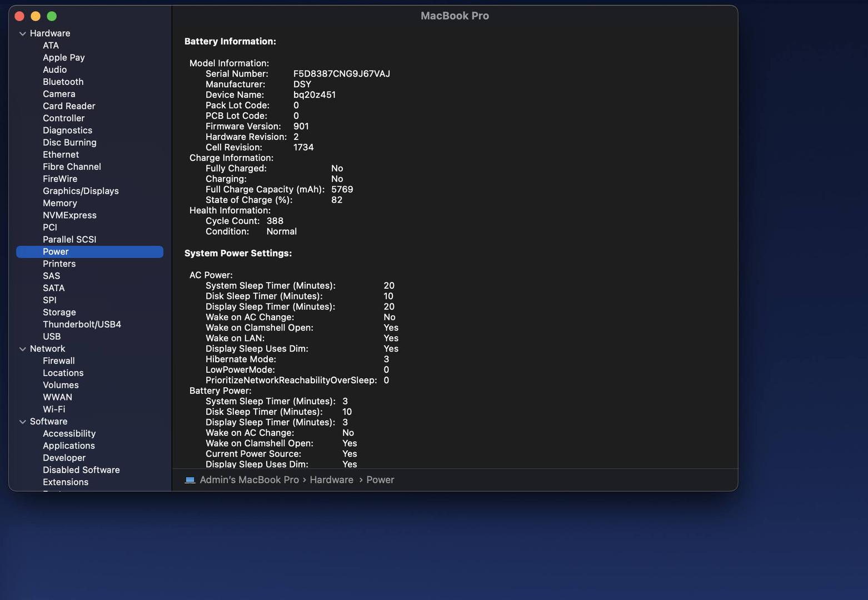
Task: Click the Full Charge Capacity value 5769
Action: tap(342, 189)
